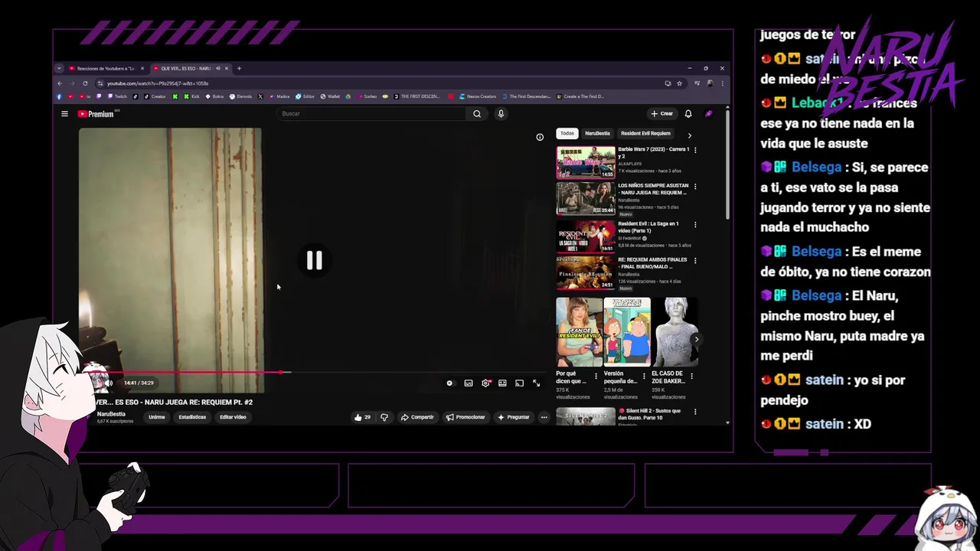This screenshot has width=980, height=551.
Task: Open Resident Evil La Saga video thumbnail
Action: 586,236
